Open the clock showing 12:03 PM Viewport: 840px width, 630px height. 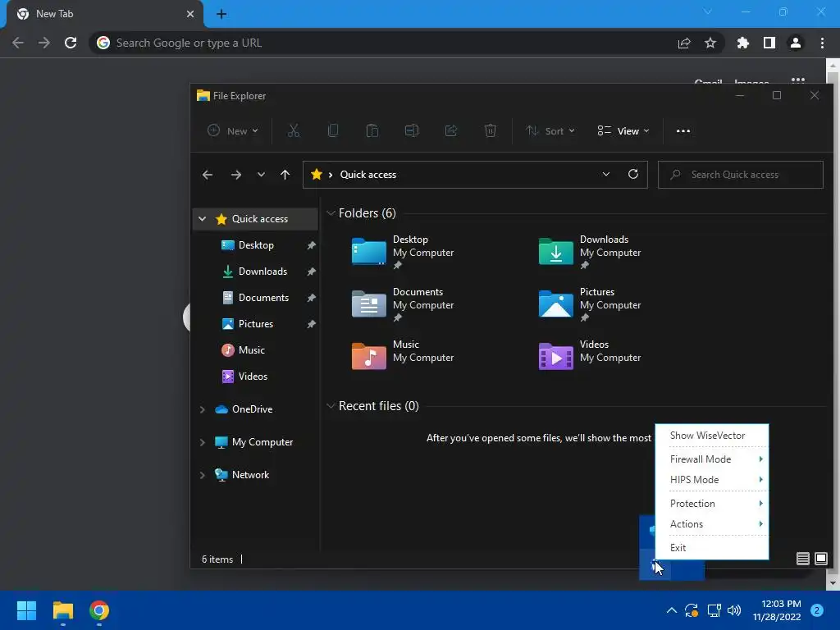(777, 610)
